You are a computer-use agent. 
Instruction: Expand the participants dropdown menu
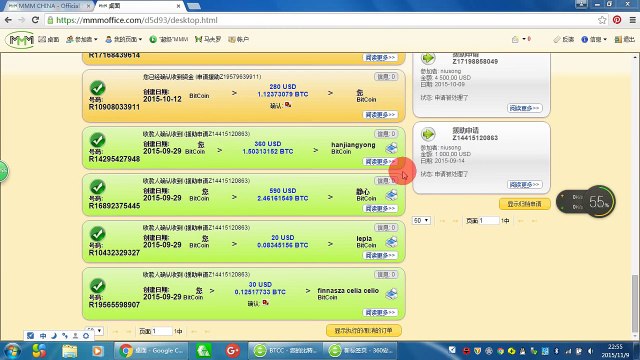point(82,40)
